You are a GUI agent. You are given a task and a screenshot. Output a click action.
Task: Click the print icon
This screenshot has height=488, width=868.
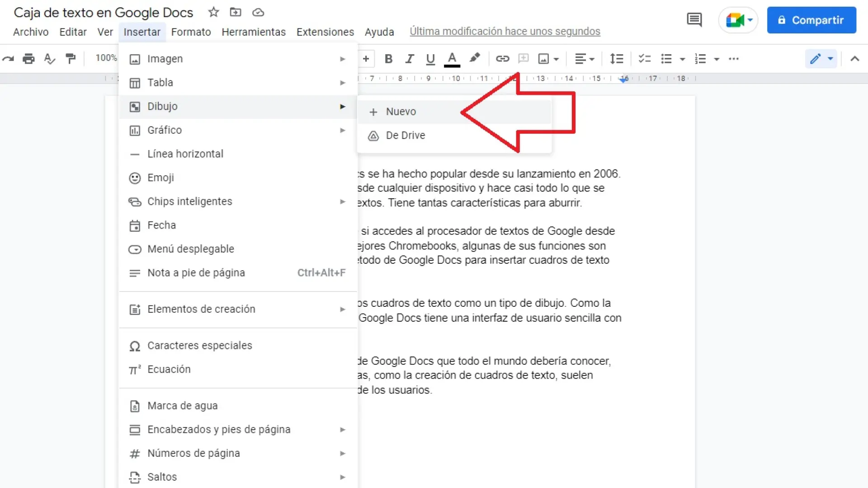(28, 59)
